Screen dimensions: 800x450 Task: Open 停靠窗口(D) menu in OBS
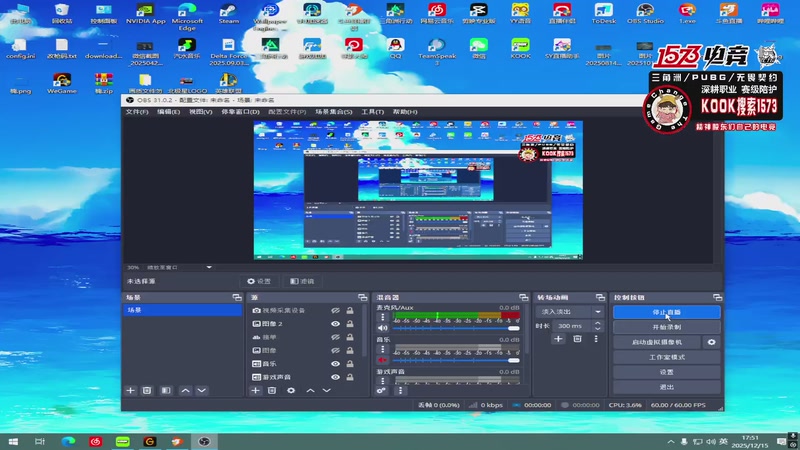coord(240,112)
